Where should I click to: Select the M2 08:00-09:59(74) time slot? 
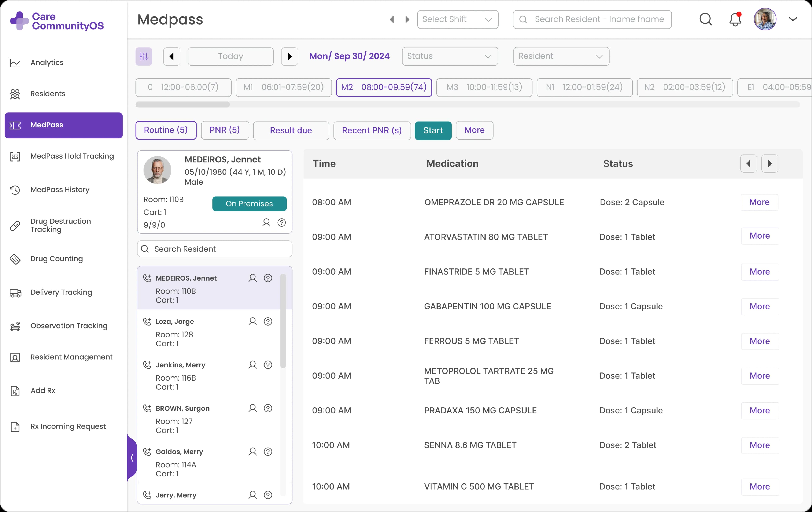pos(384,87)
